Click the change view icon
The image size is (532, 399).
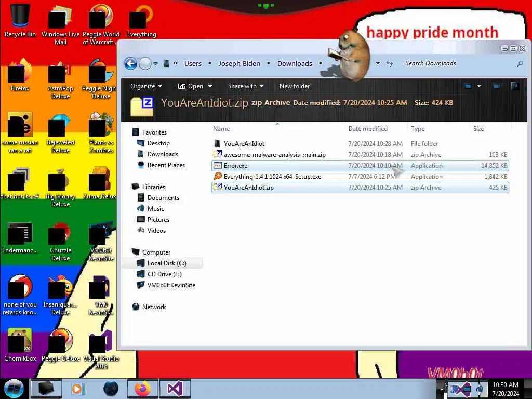468,86
